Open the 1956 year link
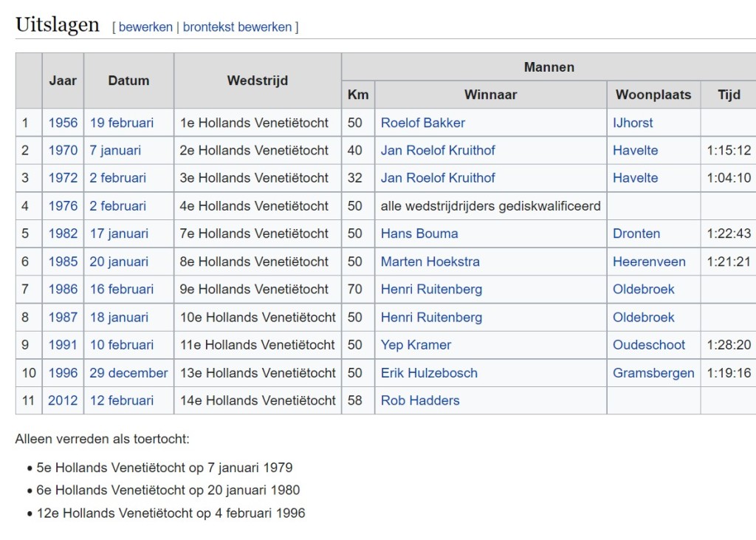Viewport: 756px width, 540px height. pyautogui.click(x=63, y=123)
